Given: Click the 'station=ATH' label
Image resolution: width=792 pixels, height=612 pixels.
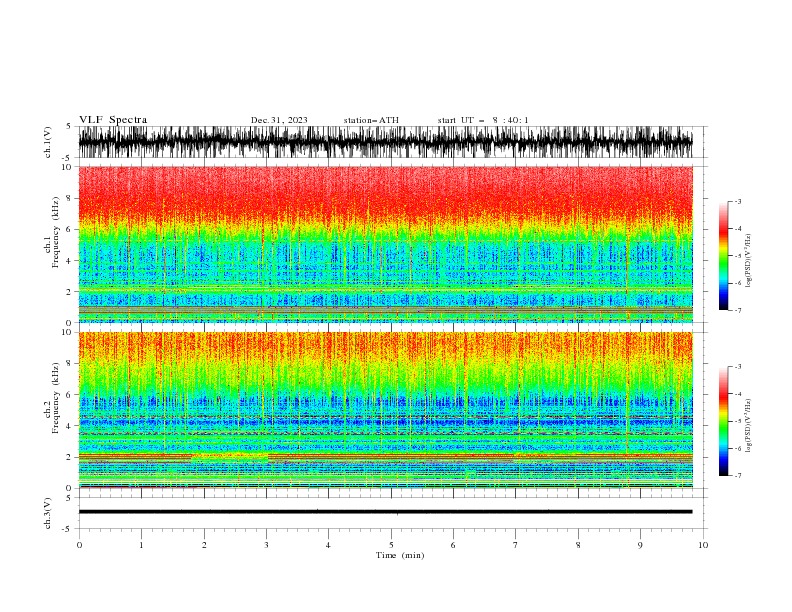Looking at the screenshot, I should pyautogui.click(x=371, y=120).
